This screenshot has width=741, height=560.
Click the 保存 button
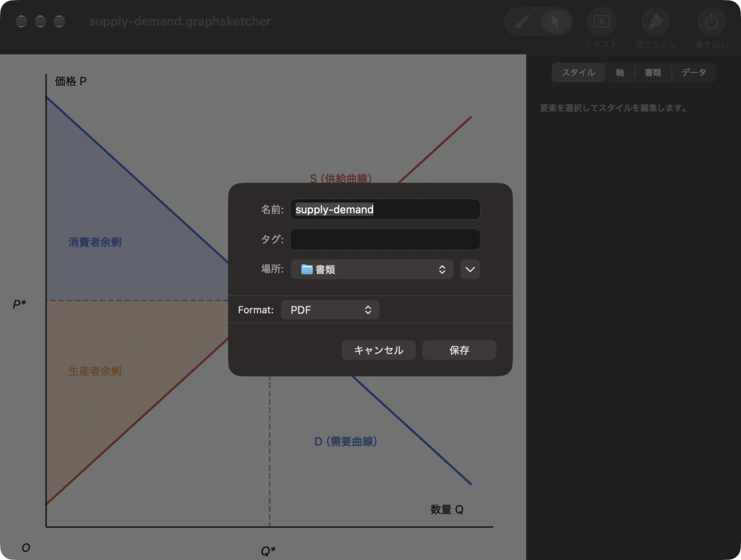point(459,350)
